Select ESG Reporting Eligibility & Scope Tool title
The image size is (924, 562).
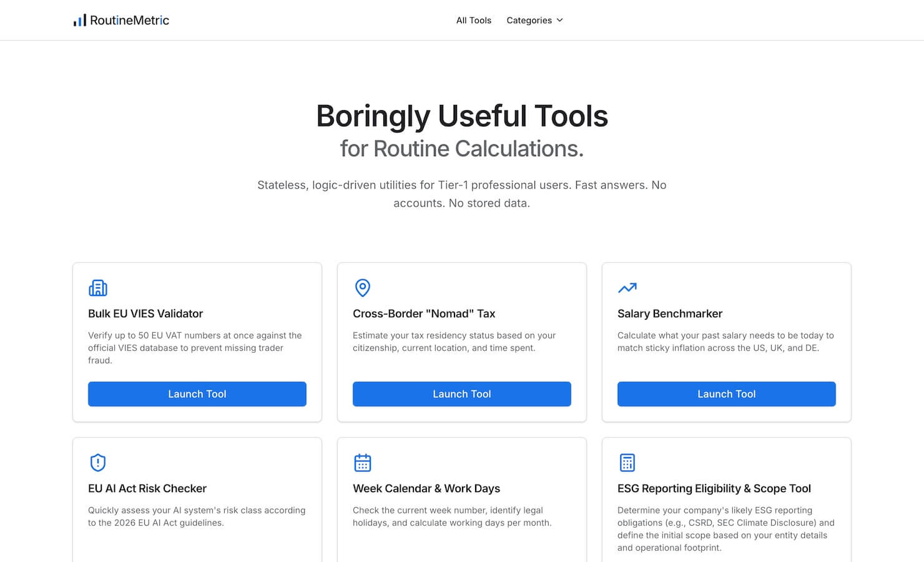714,488
